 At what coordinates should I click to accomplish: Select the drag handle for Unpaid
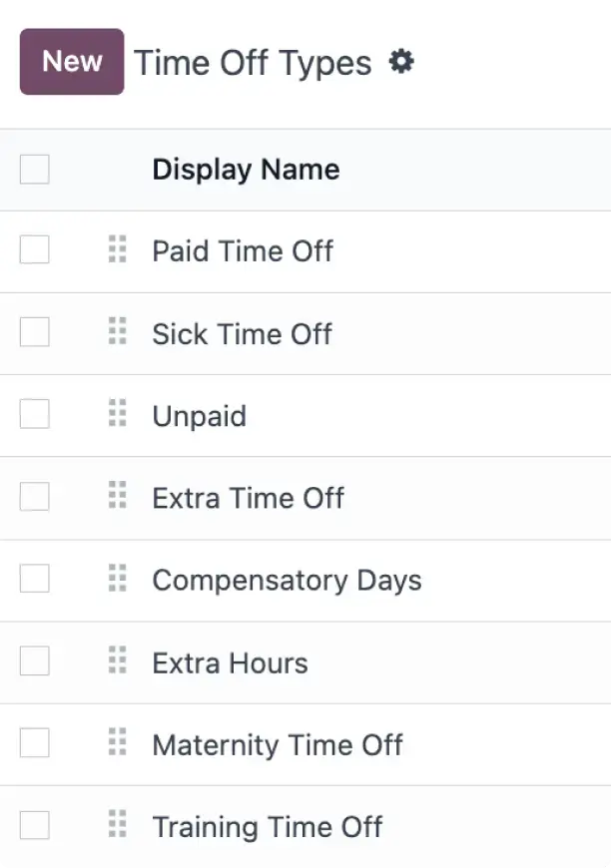(118, 415)
